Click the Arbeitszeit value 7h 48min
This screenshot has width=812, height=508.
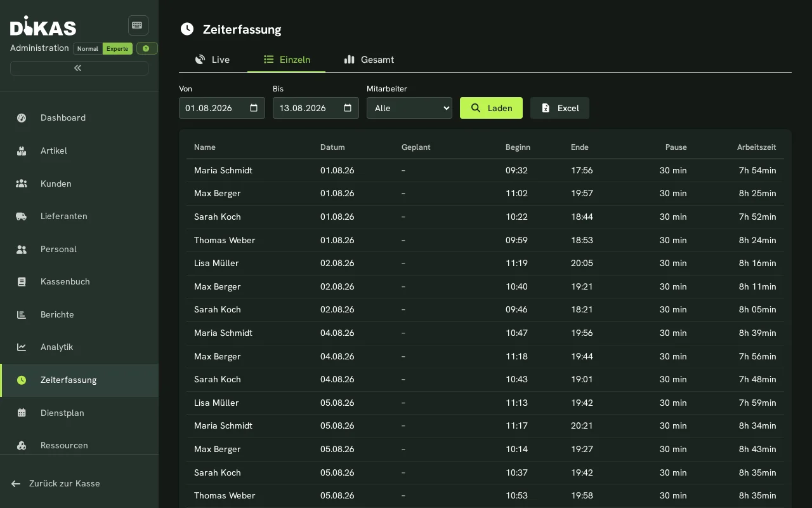[x=757, y=380]
